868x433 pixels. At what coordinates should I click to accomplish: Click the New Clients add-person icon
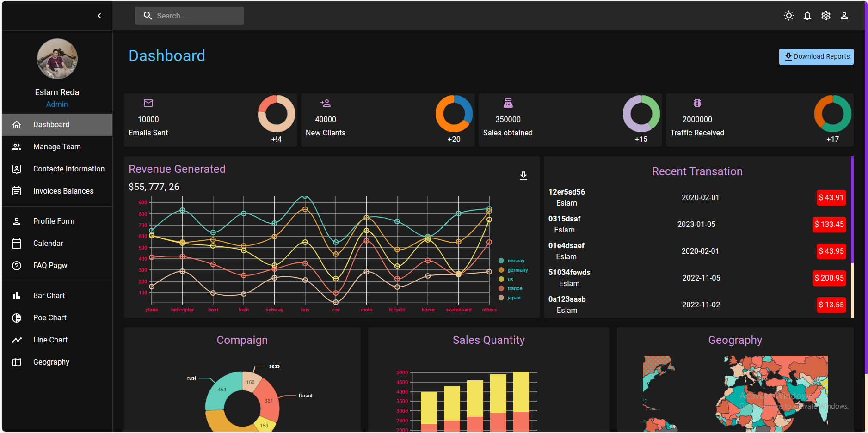[x=326, y=103]
